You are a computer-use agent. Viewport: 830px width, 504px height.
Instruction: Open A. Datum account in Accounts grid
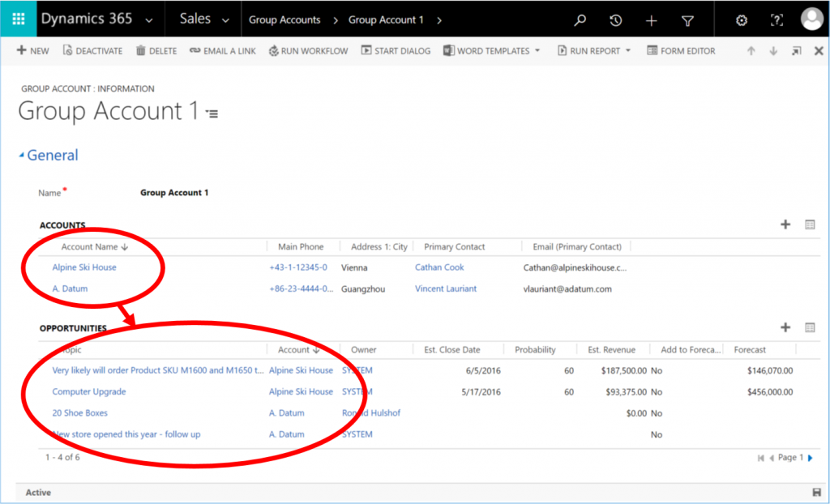click(x=70, y=288)
